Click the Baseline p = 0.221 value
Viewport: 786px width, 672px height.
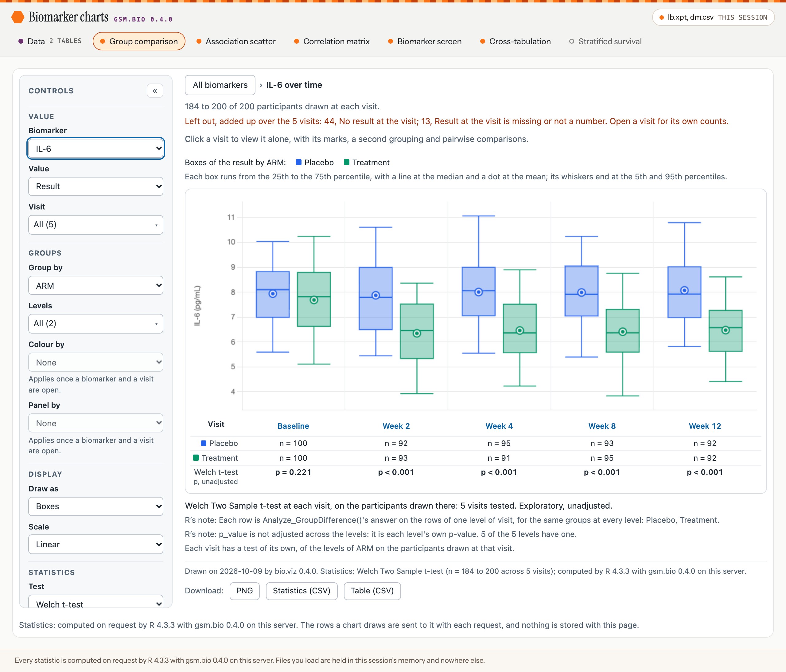click(x=293, y=472)
